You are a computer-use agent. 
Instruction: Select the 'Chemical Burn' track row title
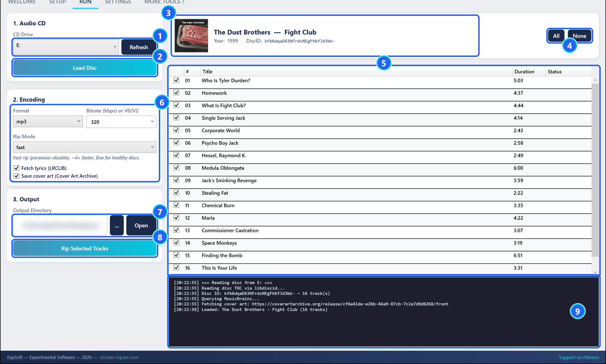click(218, 206)
